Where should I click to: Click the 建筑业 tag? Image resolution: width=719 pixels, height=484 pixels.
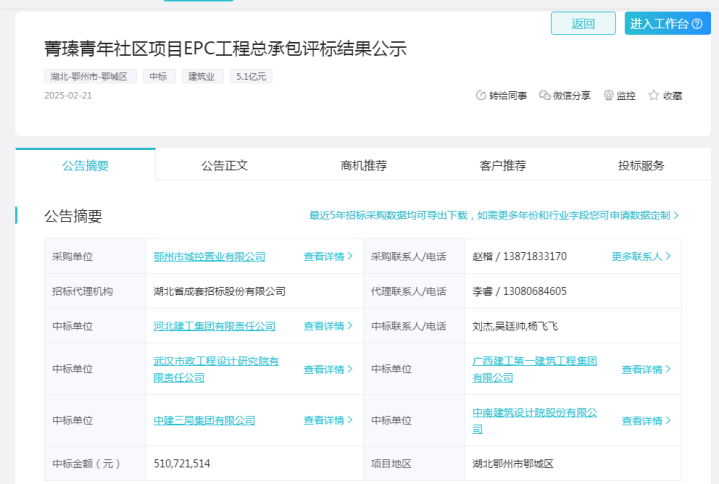click(x=202, y=76)
